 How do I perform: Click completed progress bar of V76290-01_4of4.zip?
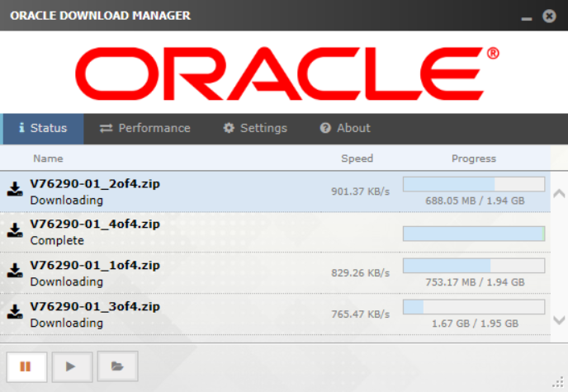[x=474, y=234]
